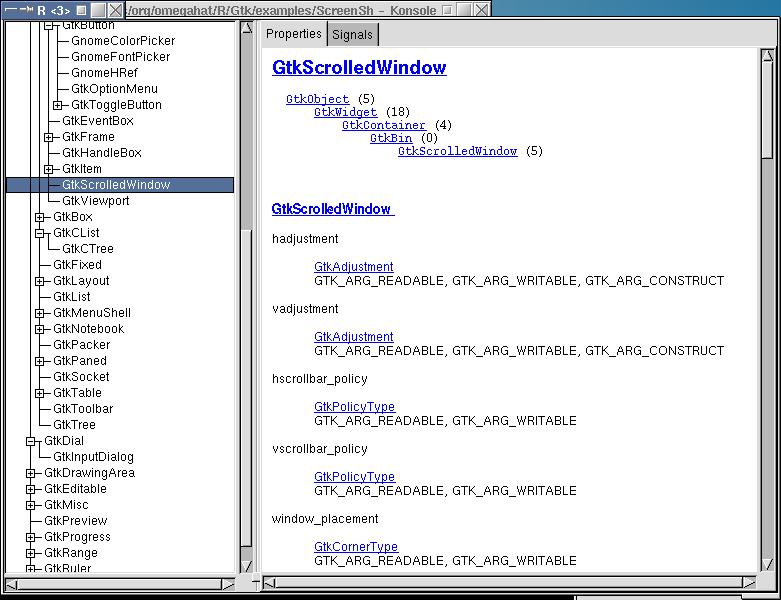
Task: Open the GtkScrolledWindow heading link
Action: point(359,68)
